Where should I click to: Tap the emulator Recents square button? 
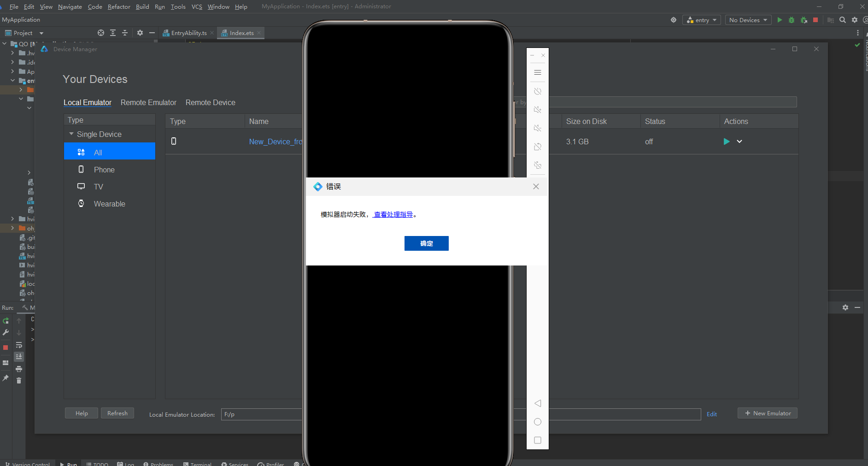(538, 440)
